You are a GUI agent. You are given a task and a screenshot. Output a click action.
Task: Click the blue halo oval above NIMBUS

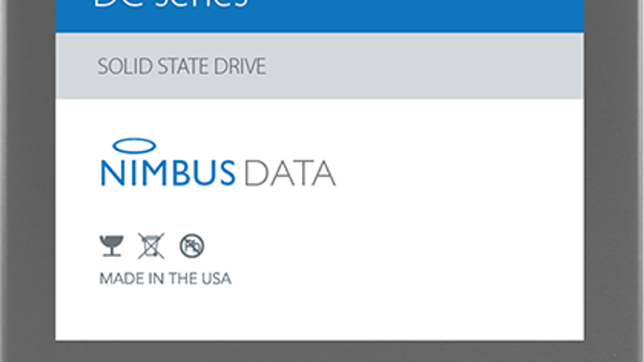pyautogui.click(x=134, y=146)
